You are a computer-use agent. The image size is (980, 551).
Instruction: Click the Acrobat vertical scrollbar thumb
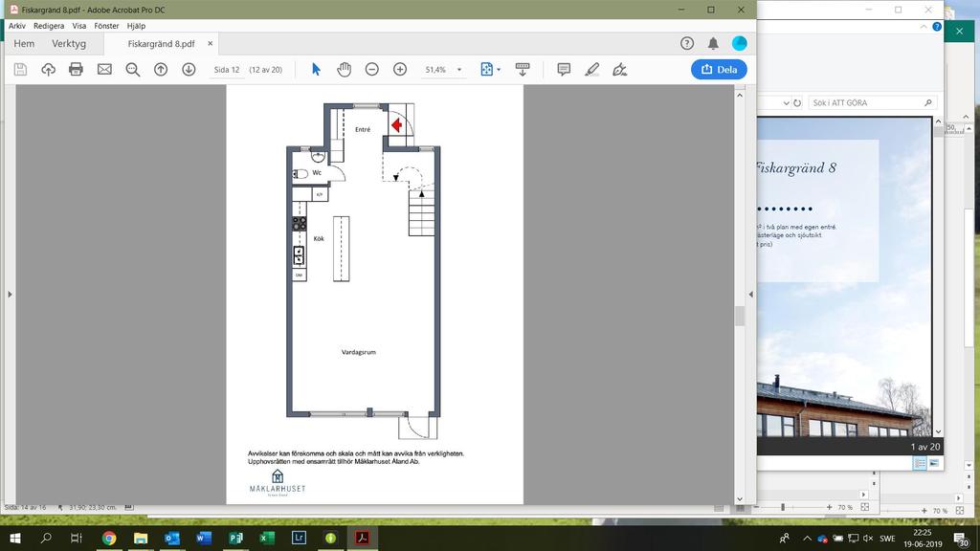click(740, 316)
